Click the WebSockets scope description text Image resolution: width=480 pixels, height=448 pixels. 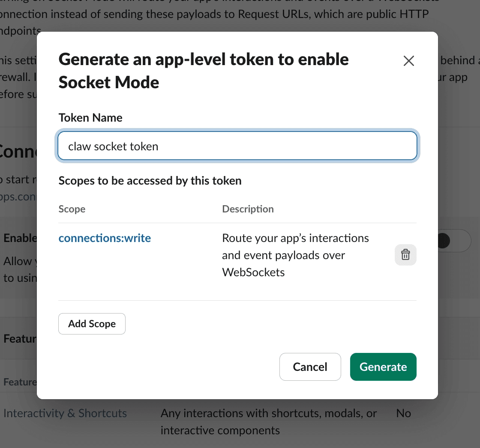[295, 255]
